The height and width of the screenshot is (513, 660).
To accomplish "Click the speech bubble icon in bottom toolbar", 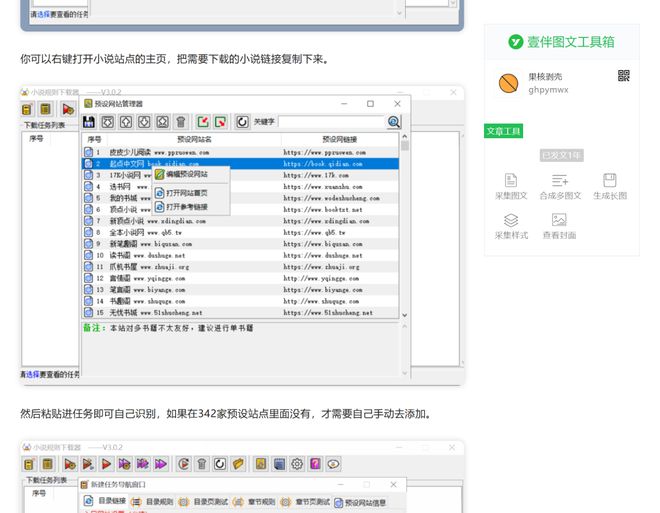I will [x=333, y=464].
